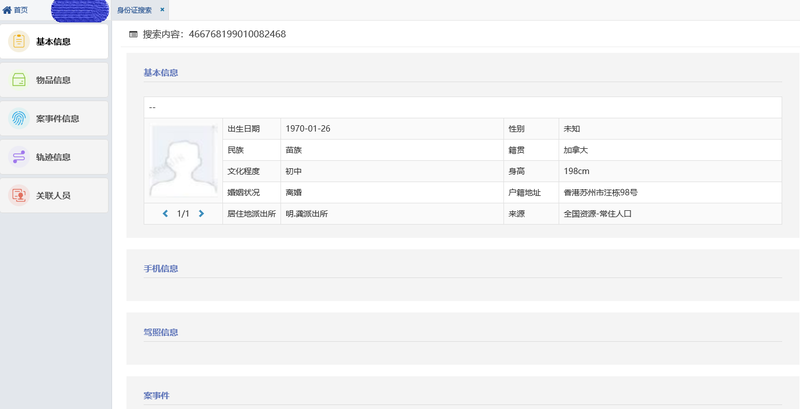
Task: Click the 驾照信息 section heading
Action: [161, 332]
